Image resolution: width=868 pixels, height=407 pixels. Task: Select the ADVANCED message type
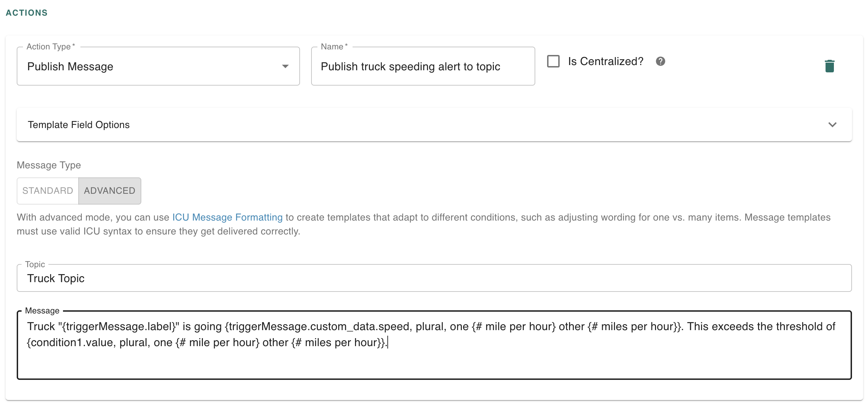click(x=110, y=191)
